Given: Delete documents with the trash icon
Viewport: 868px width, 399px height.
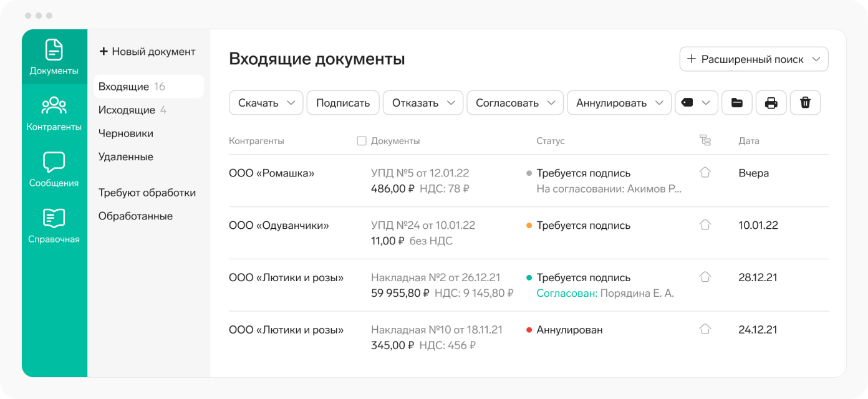Looking at the screenshot, I should coord(806,103).
